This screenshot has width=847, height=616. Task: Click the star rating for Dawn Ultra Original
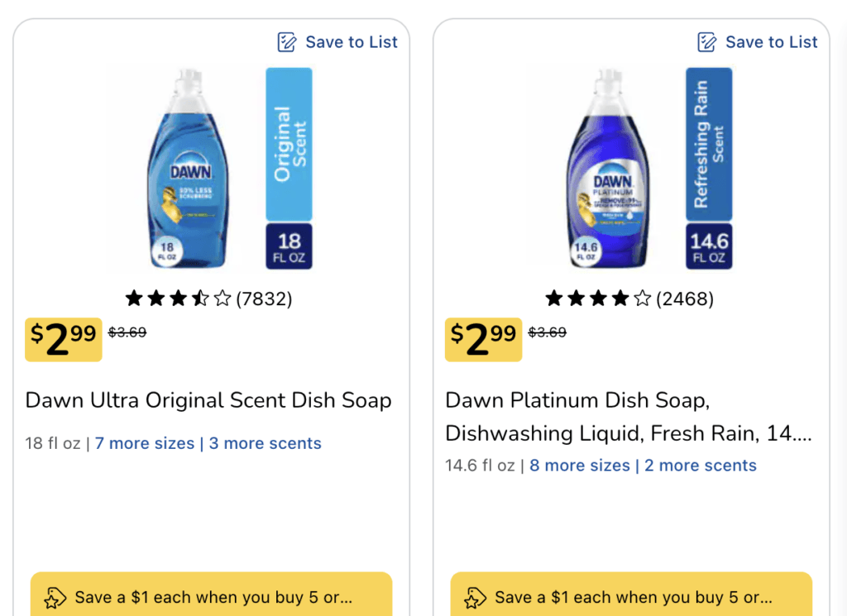178,298
